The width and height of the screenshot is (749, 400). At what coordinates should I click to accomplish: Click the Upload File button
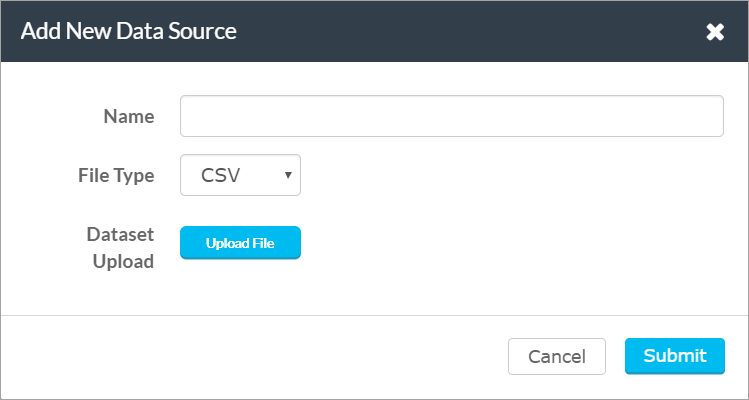coord(240,243)
